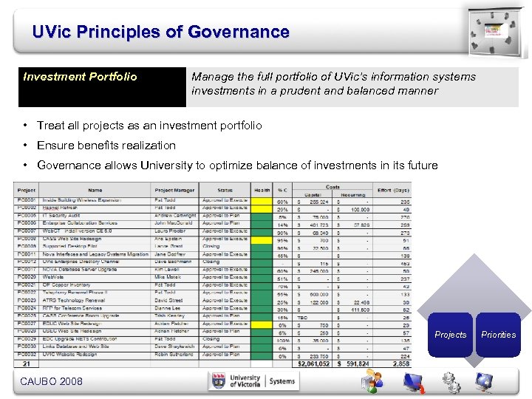This screenshot has width=532, height=399.
Task: Click the monitor with red arrow icon
Action: [415, 383]
